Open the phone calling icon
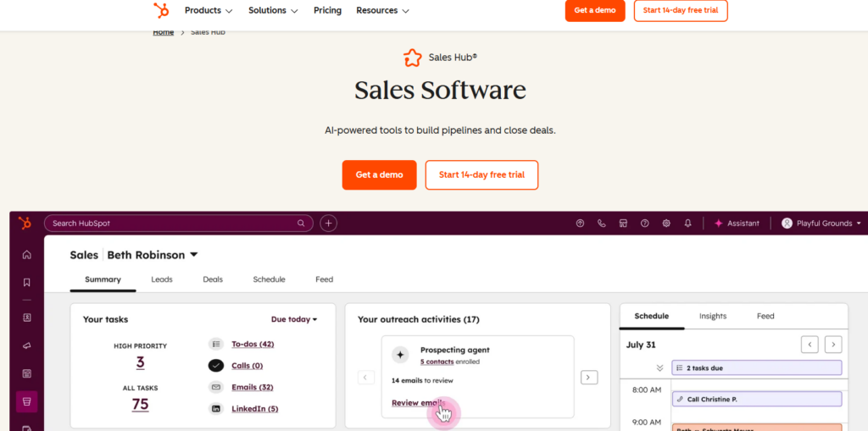 point(602,224)
